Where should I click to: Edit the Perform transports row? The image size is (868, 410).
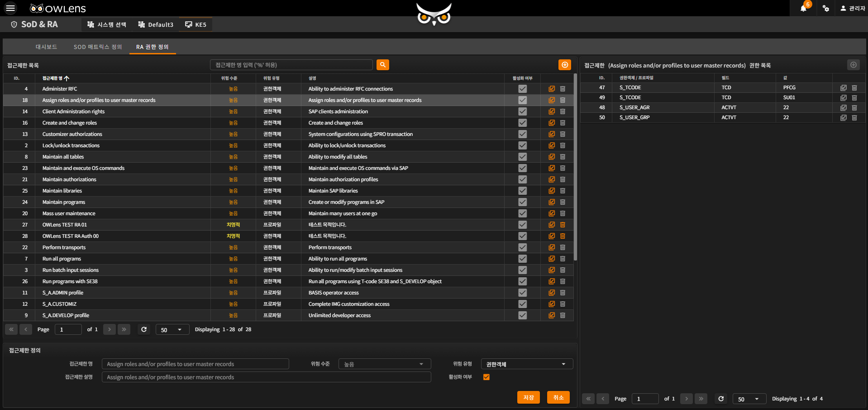pyautogui.click(x=552, y=247)
